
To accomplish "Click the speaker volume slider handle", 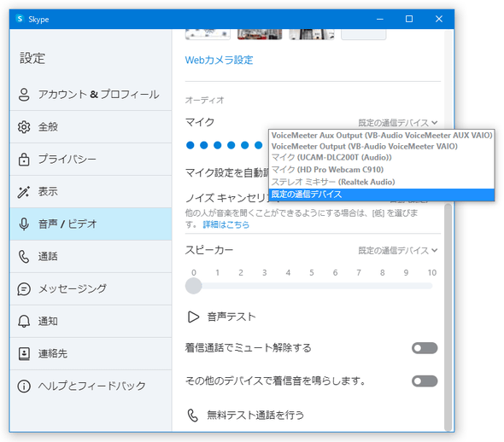I will tap(194, 286).
